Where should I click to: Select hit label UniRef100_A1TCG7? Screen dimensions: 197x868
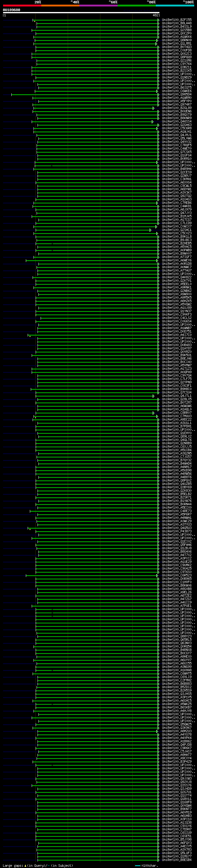tap(176, 220)
